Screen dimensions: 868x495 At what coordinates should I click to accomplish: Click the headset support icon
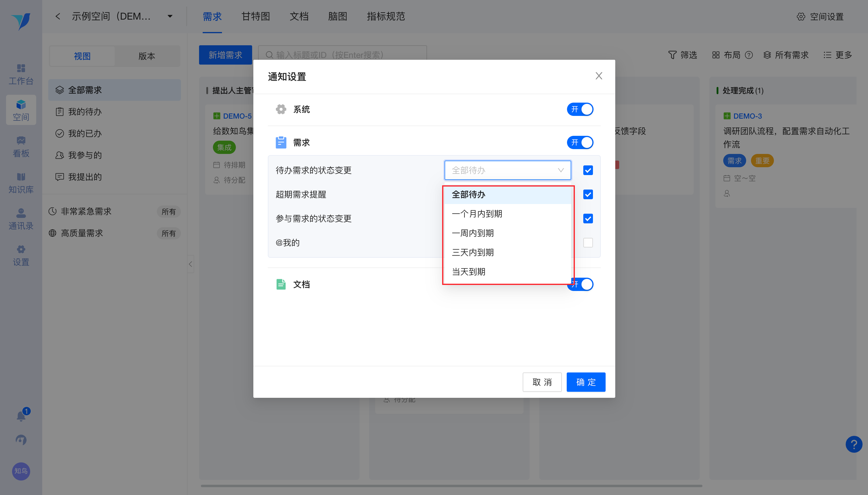tap(21, 440)
